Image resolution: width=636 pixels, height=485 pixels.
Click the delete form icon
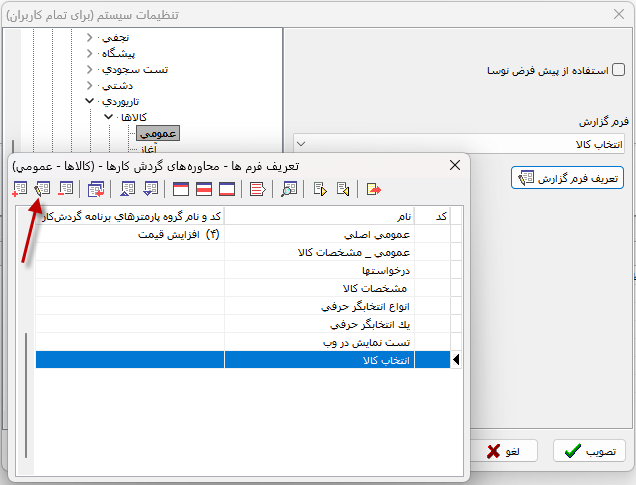(x=66, y=188)
